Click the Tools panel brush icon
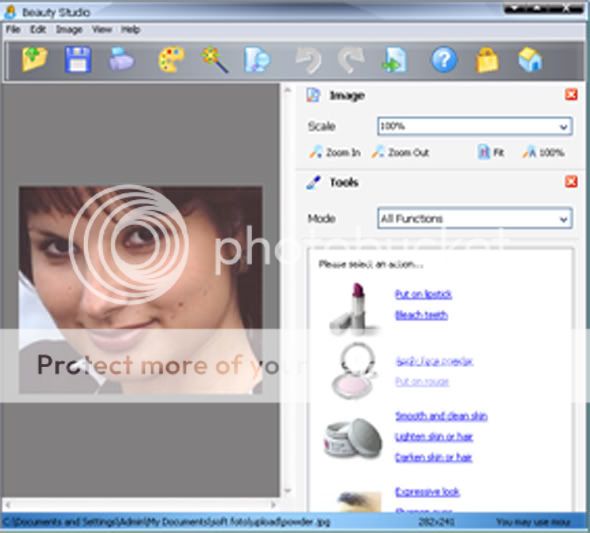The width and height of the screenshot is (590, 533). pos(313,182)
